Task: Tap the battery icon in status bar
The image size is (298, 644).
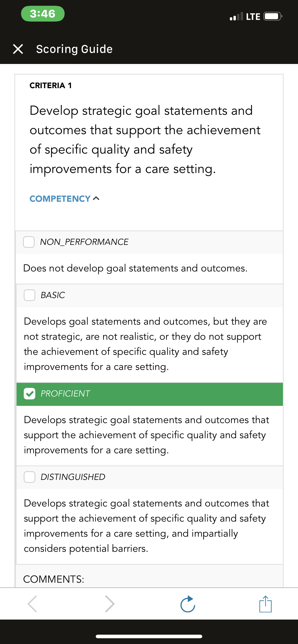Action: coord(273,17)
